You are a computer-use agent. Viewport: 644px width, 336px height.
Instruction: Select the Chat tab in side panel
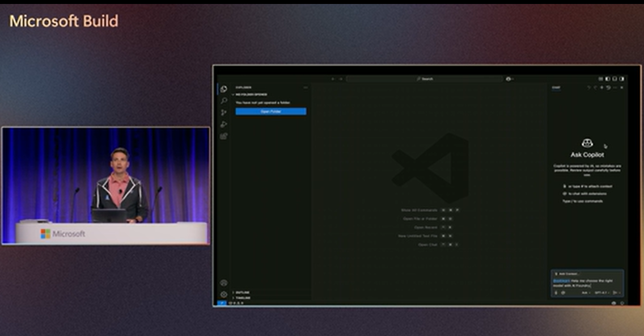coord(556,87)
